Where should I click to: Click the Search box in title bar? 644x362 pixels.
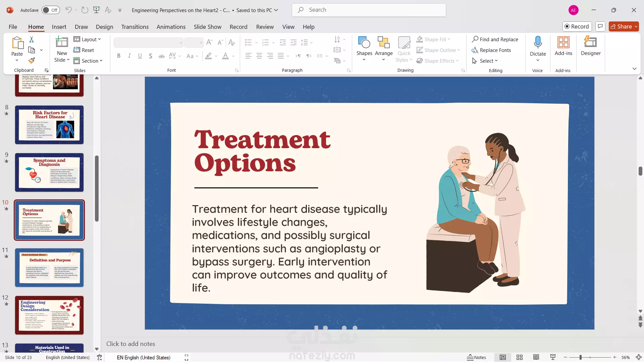click(369, 10)
